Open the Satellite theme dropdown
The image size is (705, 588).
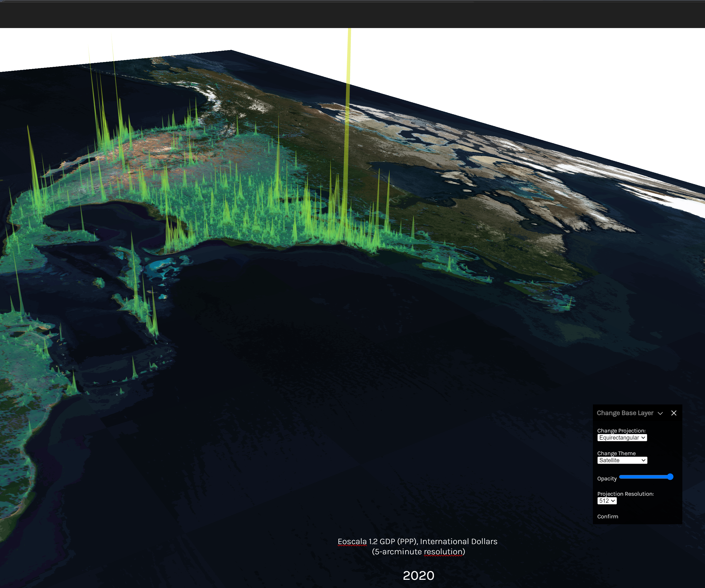click(622, 460)
